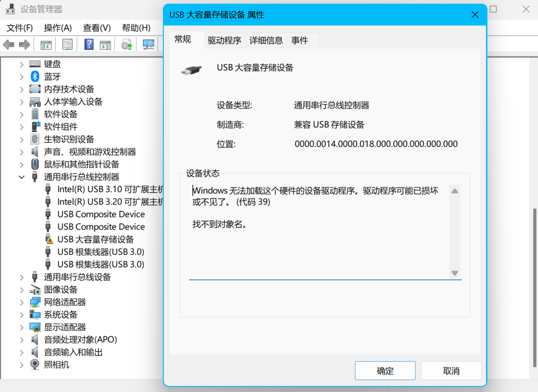Expand the 键盘 category
Image resolution: width=538 pixels, height=392 pixels.
[22, 64]
